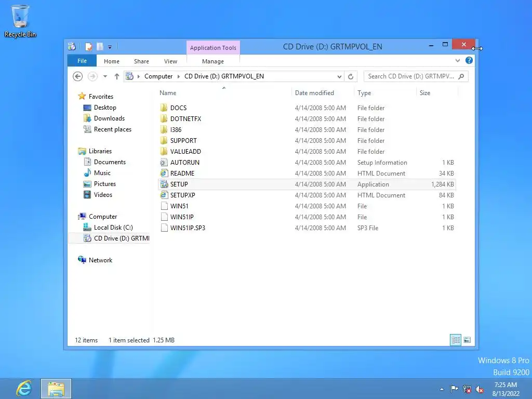Screen dimensions: 532x399
Task: Open Action Center flag tray icon
Action: pos(454,389)
